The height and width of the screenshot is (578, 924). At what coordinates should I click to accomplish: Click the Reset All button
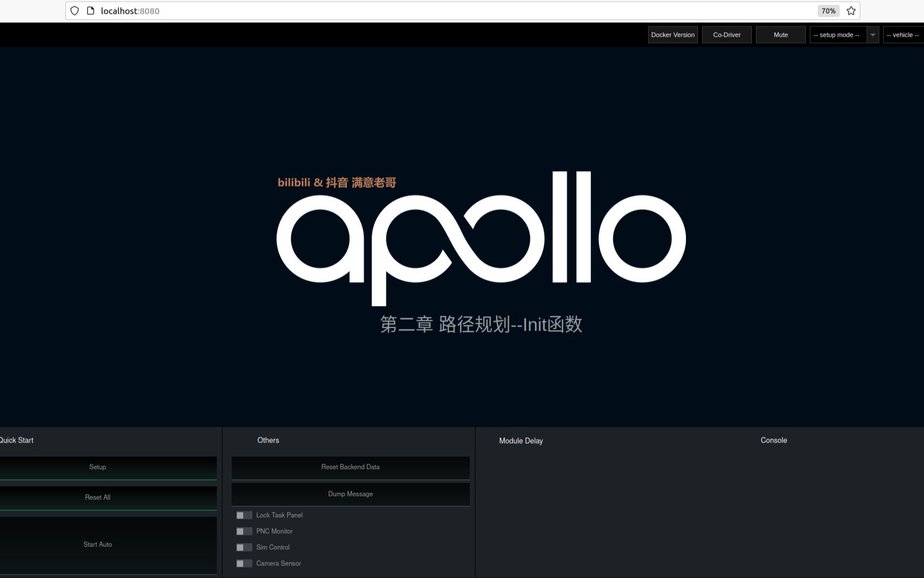pos(108,498)
